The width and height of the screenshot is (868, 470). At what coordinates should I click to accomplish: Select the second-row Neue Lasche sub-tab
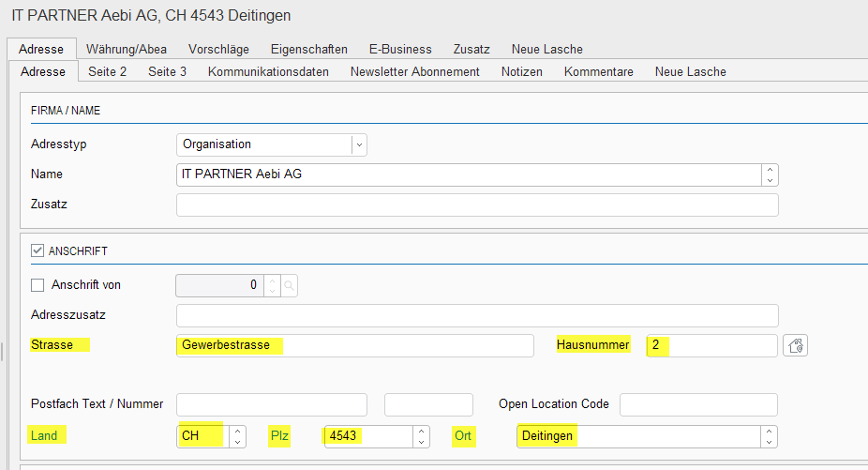tap(690, 72)
